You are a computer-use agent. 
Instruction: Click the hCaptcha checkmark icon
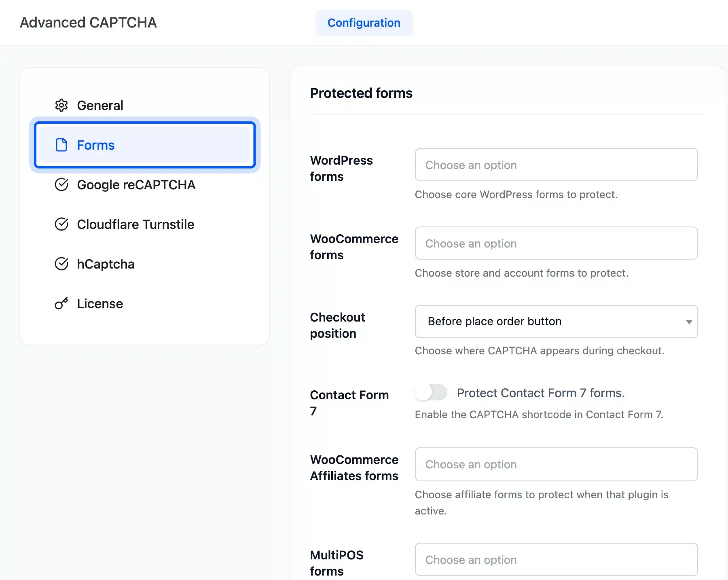pos(61,264)
